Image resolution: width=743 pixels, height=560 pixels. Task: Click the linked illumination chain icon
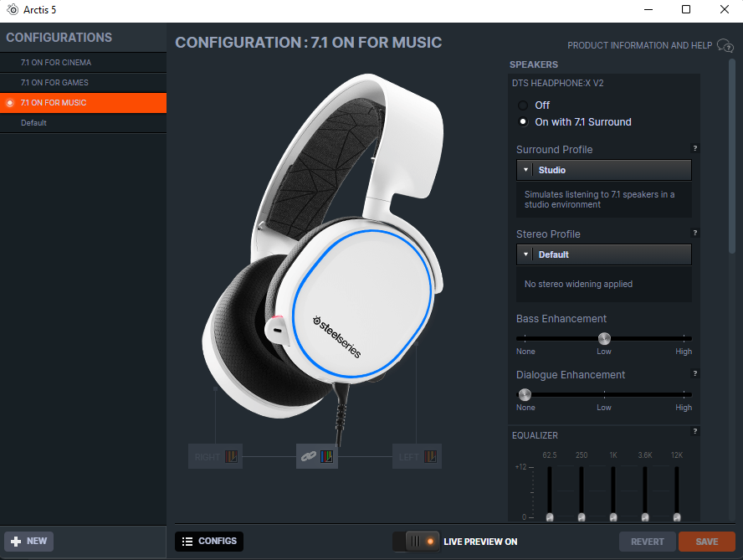[x=309, y=457]
